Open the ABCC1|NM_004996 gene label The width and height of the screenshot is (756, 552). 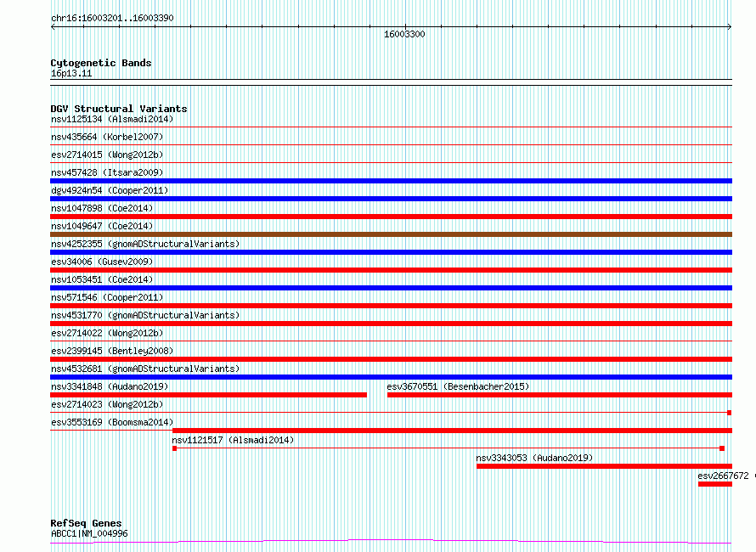coord(89,533)
